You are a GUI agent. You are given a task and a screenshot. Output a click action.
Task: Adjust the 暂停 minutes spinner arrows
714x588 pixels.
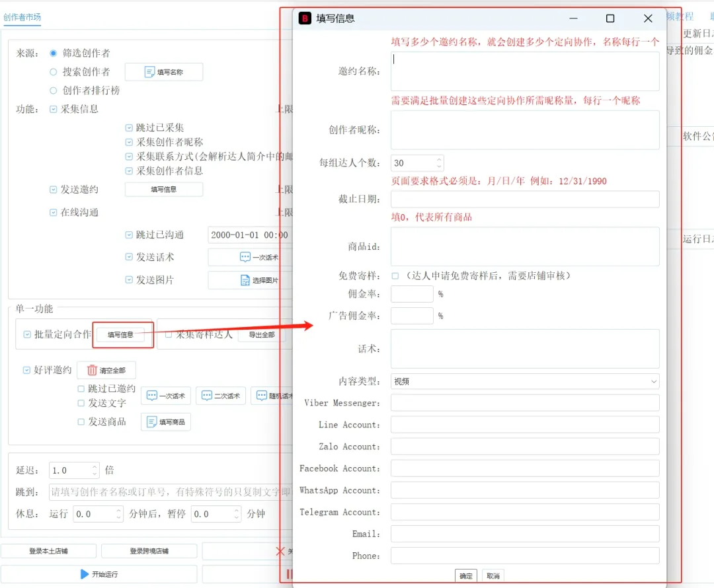236,514
